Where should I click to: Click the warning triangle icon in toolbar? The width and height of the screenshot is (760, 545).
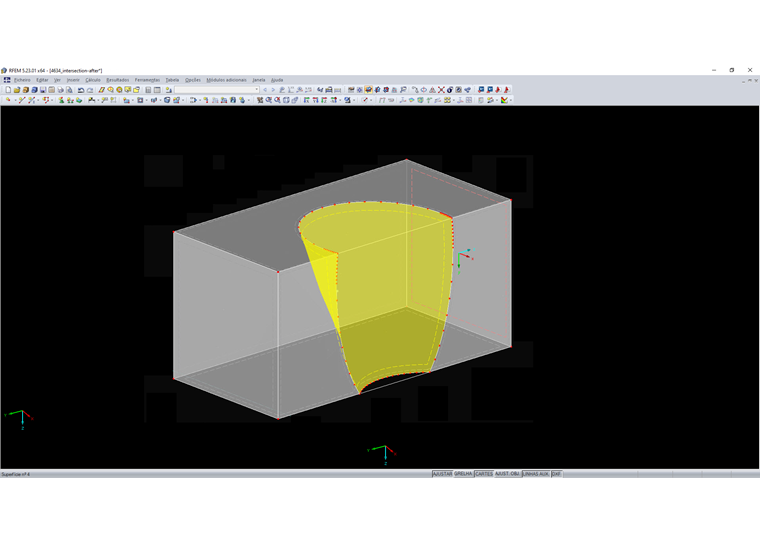[x=432, y=90]
